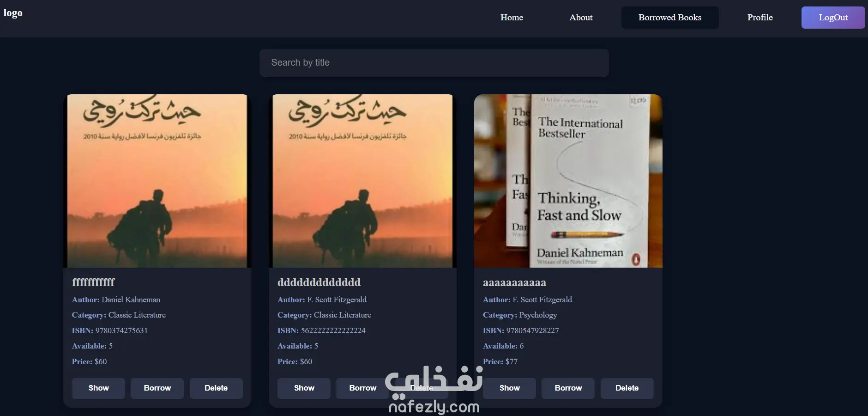This screenshot has width=868, height=416.
Task: Click the ISBN 5622222222222224 line
Action: pos(321,330)
